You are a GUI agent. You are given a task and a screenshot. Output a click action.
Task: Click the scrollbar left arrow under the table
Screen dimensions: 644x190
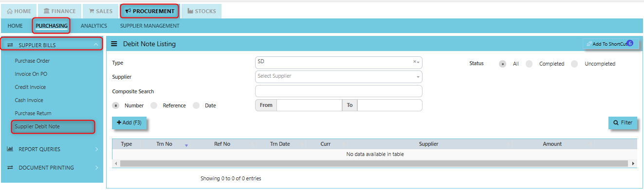pyautogui.click(x=115, y=164)
